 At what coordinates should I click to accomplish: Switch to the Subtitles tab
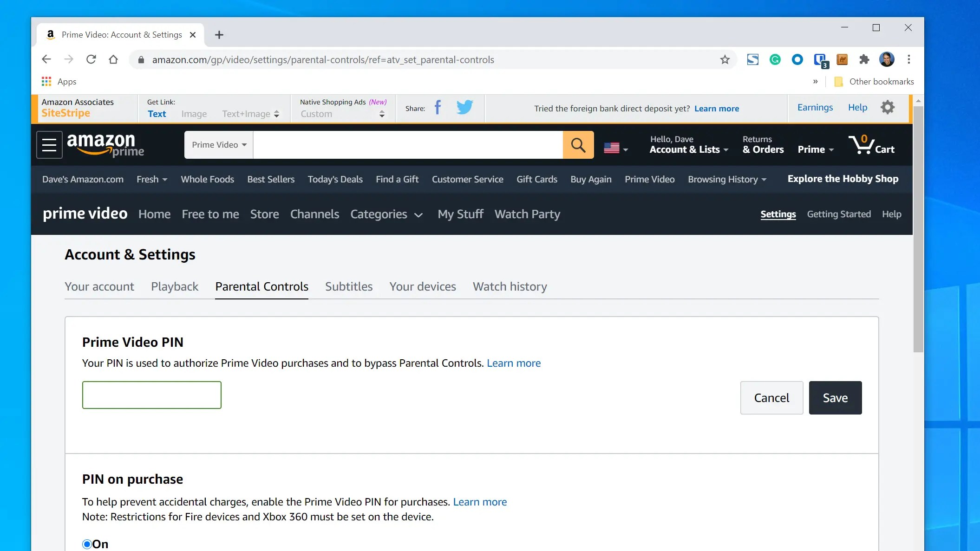pyautogui.click(x=348, y=286)
